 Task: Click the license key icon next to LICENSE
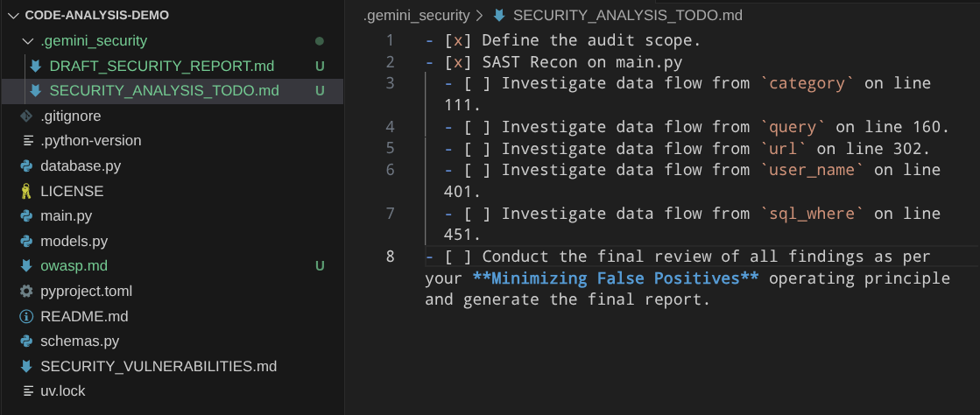pyautogui.click(x=26, y=191)
